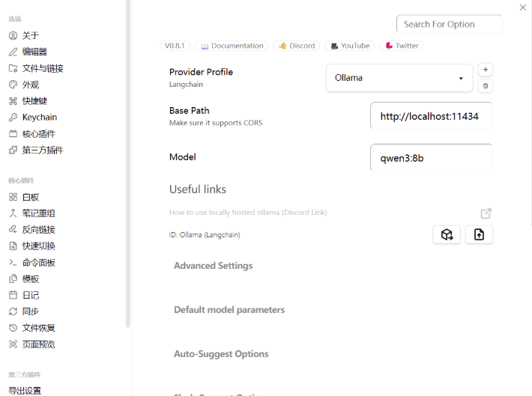Image resolution: width=532 pixels, height=396 pixels.
Task: Click the 同步 refresh icon
Action: pyautogui.click(x=13, y=311)
